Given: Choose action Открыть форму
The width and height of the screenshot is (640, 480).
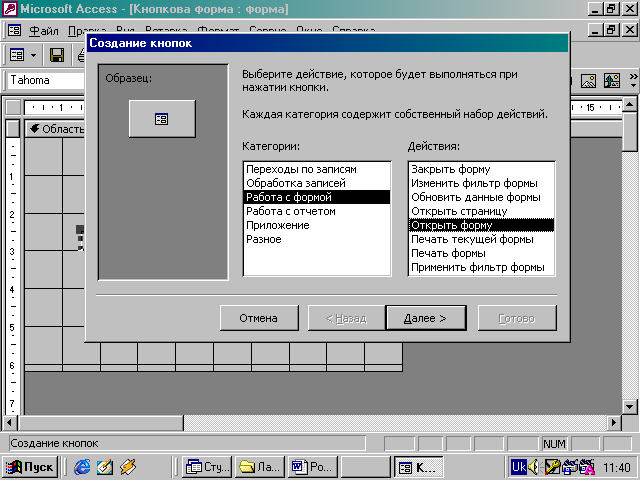Looking at the screenshot, I should point(481,225).
